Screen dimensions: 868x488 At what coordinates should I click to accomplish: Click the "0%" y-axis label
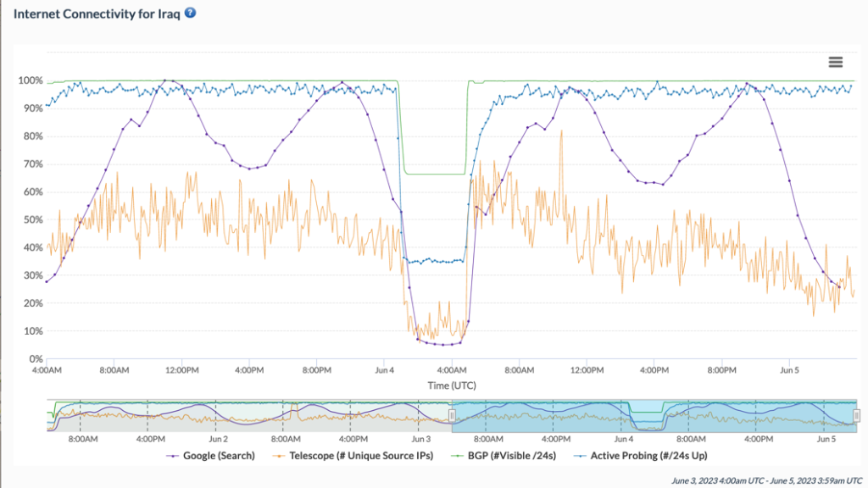pyautogui.click(x=36, y=358)
